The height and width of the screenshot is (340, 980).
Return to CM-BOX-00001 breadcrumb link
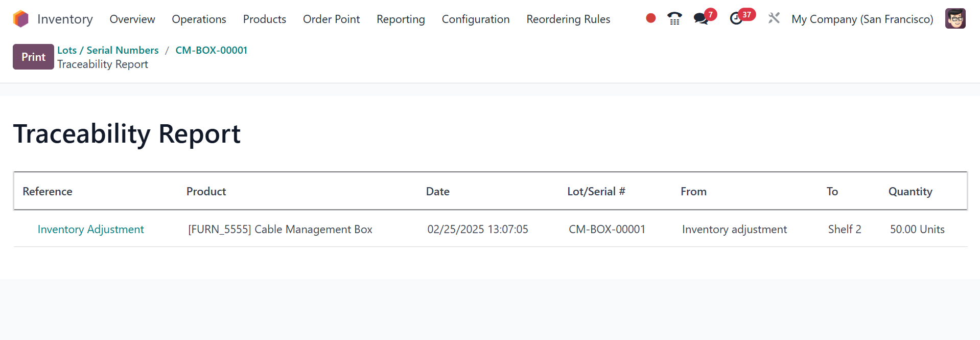point(211,50)
